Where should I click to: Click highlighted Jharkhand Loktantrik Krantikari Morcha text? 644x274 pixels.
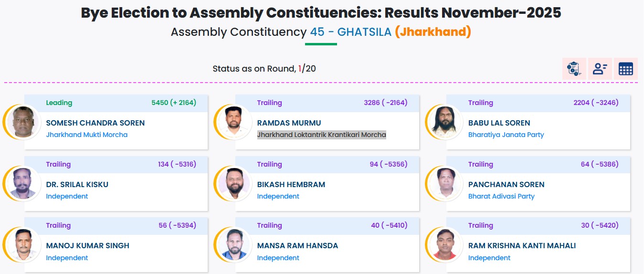(x=321, y=135)
